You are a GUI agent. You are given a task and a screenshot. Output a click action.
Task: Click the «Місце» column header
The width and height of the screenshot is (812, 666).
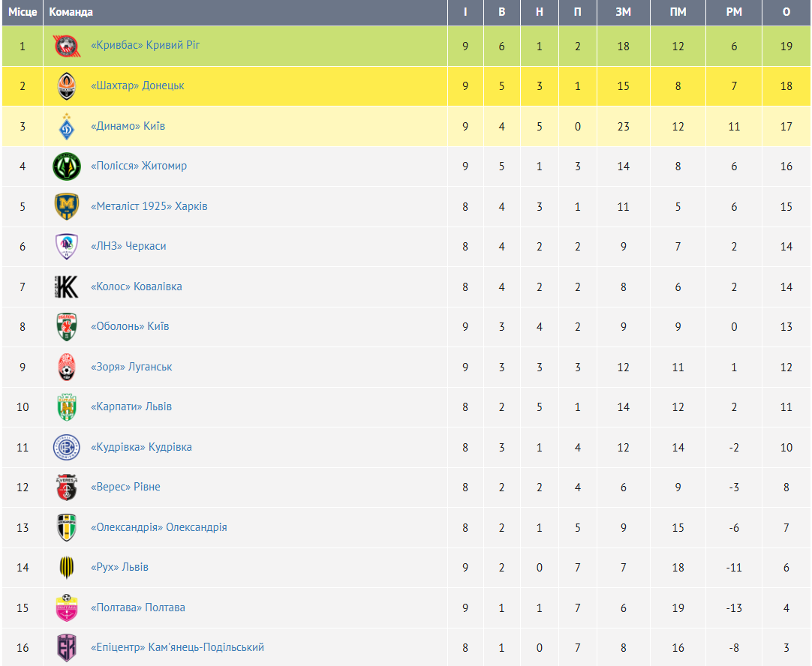[x=23, y=12]
